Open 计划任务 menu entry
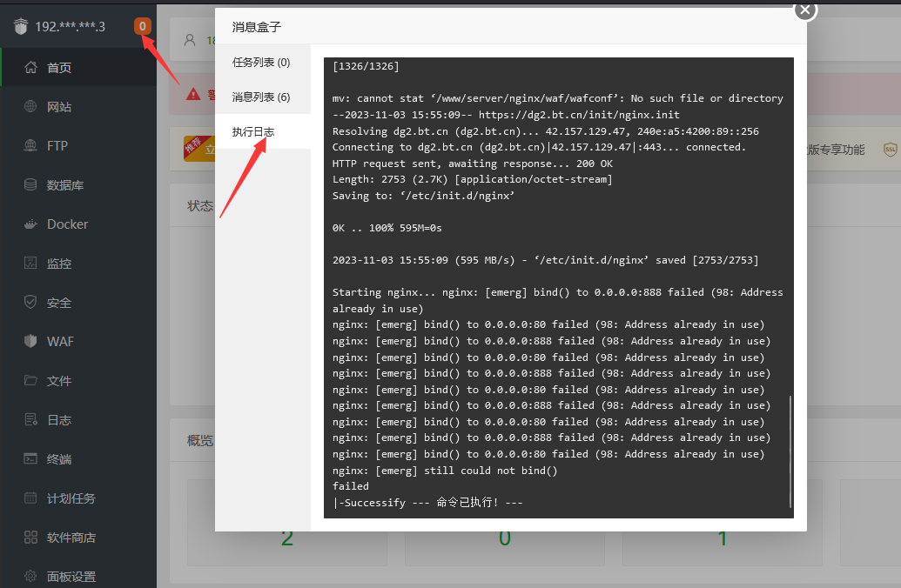Screen dimensions: 901x588 click(x=78, y=498)
